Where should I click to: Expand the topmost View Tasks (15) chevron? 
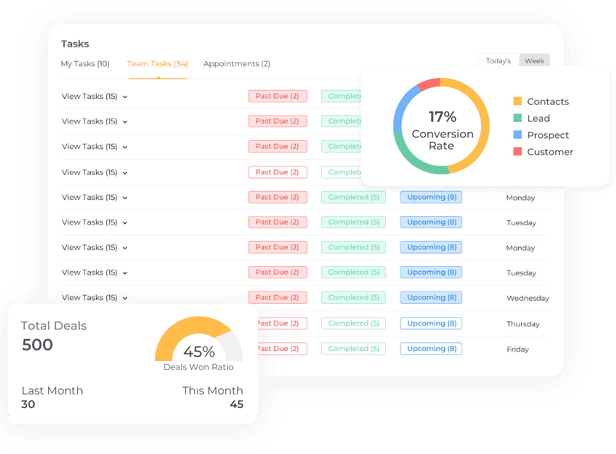coord(125,97)
